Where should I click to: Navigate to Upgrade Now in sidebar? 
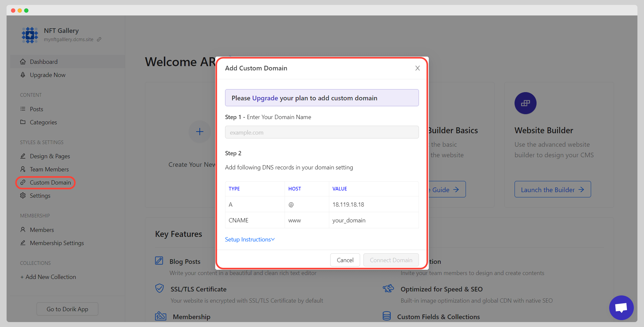click(x=23, y=75)
